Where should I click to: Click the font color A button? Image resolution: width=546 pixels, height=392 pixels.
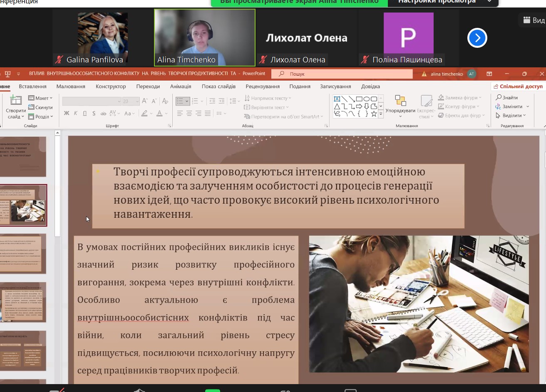159,113
